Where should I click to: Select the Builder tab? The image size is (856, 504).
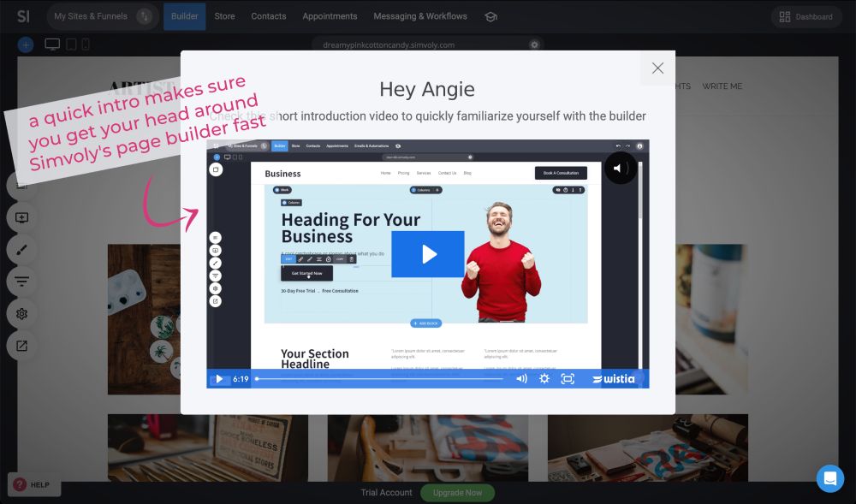tap(185, 16)
